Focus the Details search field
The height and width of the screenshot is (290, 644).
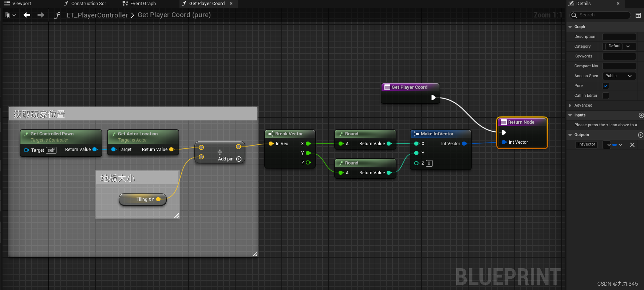pos(600,15)
